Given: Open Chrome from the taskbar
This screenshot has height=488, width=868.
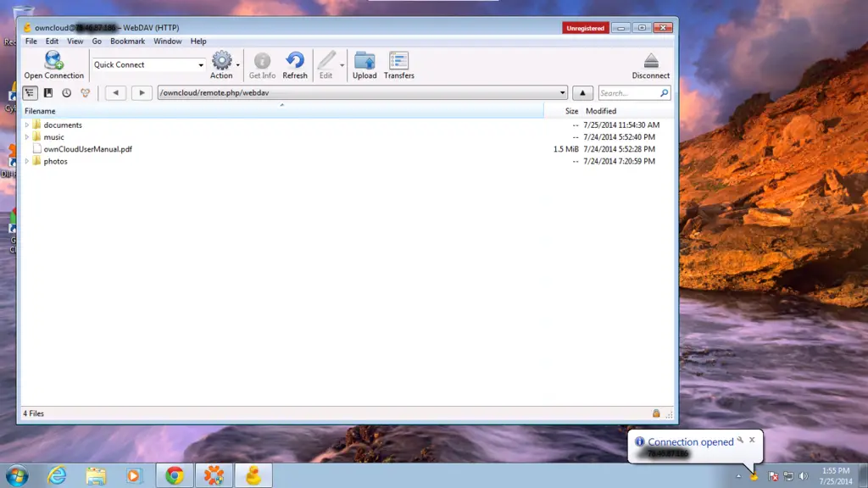Looking at the screenshot, I should click(175, 476).
